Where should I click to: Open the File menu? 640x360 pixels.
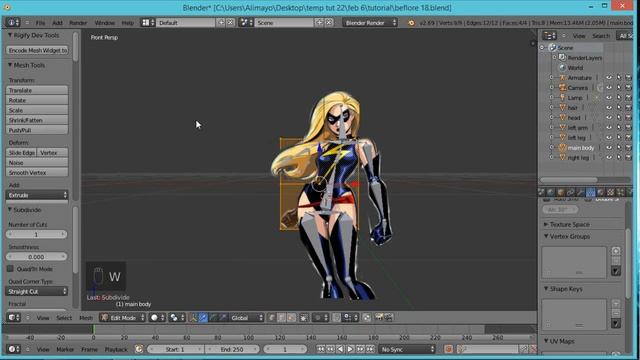(x=40, y=23)
